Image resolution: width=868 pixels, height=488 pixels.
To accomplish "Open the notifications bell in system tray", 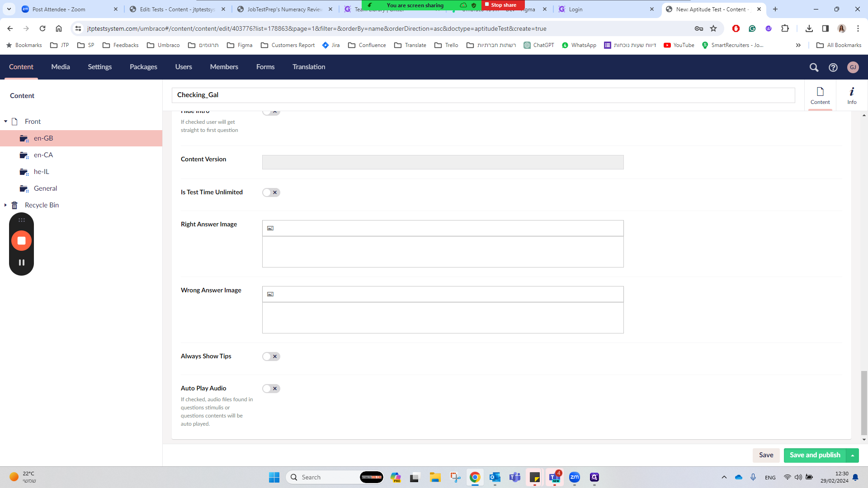I will tap(855, 477).
